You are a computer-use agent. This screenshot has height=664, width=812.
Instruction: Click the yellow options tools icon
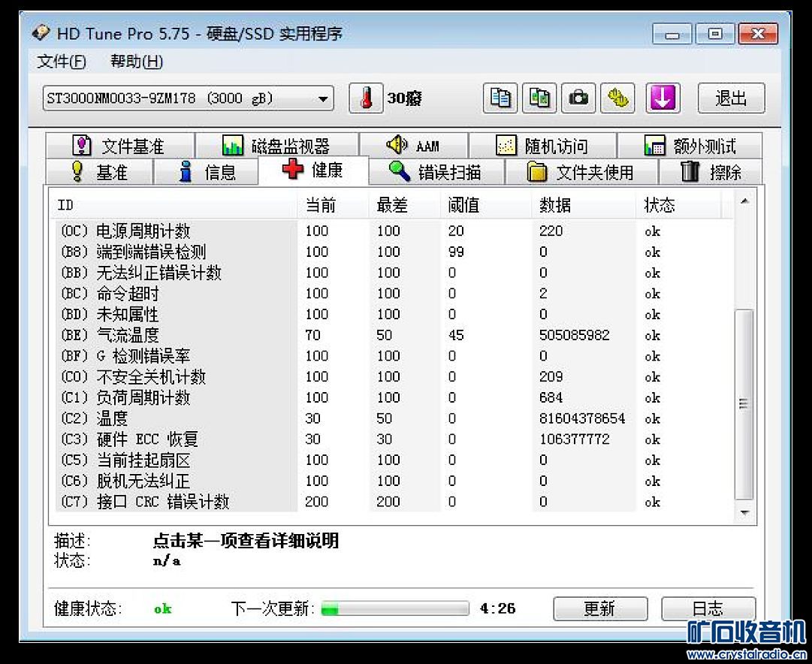coord(617,98)
